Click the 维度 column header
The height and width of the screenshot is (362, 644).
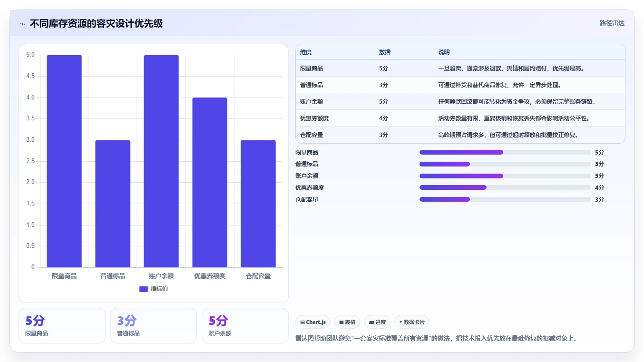[306, 52]
